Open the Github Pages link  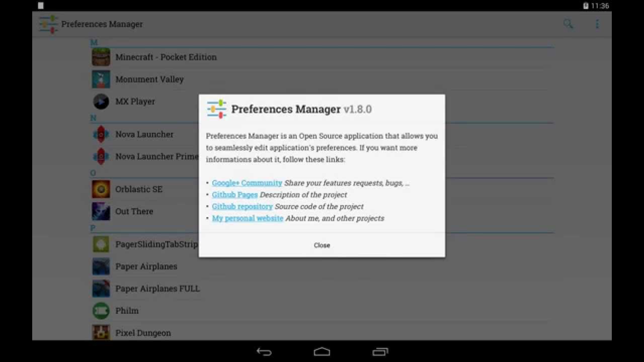[235, 195]
